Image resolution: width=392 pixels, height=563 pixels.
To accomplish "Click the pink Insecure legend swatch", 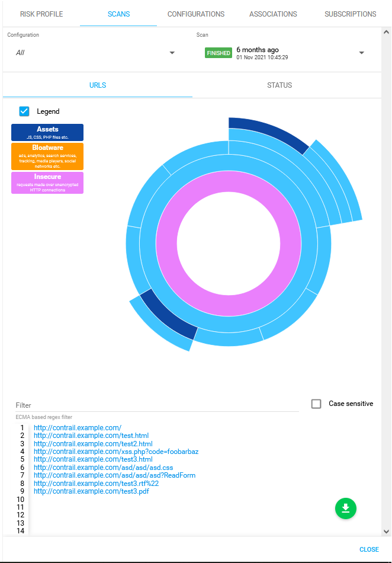I will coord(47,183).
